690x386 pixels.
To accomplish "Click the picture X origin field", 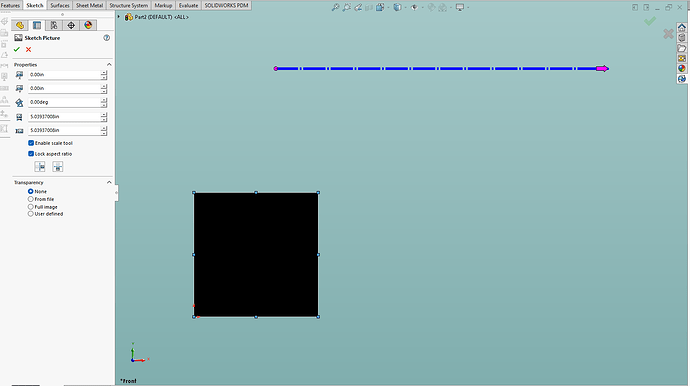I will (x=64, y=75).
